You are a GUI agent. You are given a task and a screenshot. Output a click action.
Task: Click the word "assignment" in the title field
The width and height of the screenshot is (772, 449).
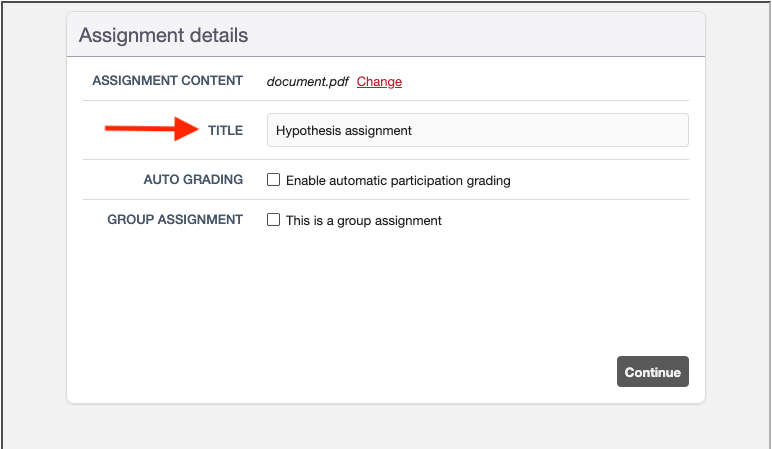[x=378, y=131]
